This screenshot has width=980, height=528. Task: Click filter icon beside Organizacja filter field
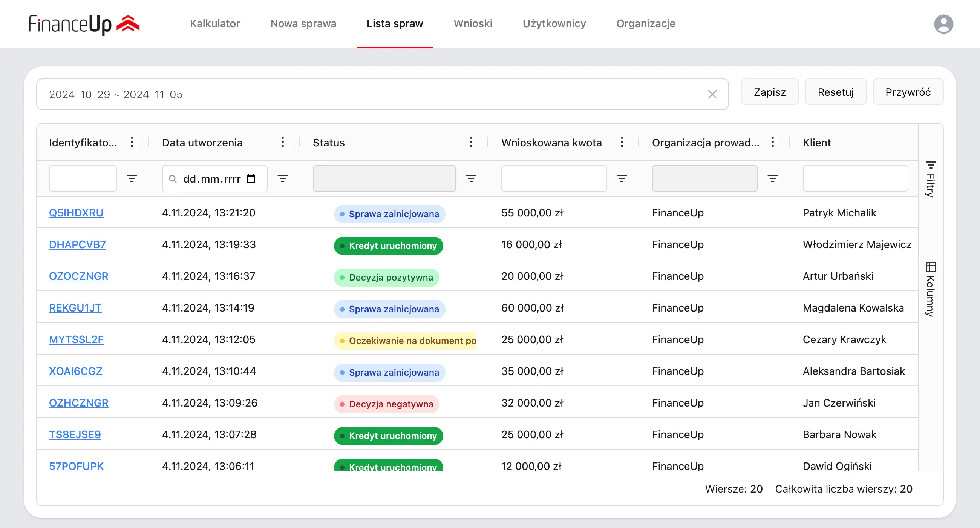pos(772,178)
